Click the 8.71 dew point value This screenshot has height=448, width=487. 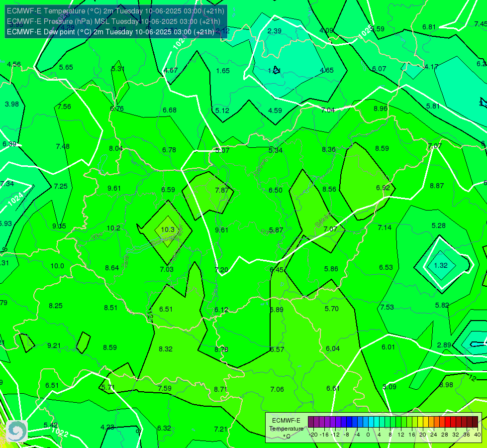pos(220,389)
